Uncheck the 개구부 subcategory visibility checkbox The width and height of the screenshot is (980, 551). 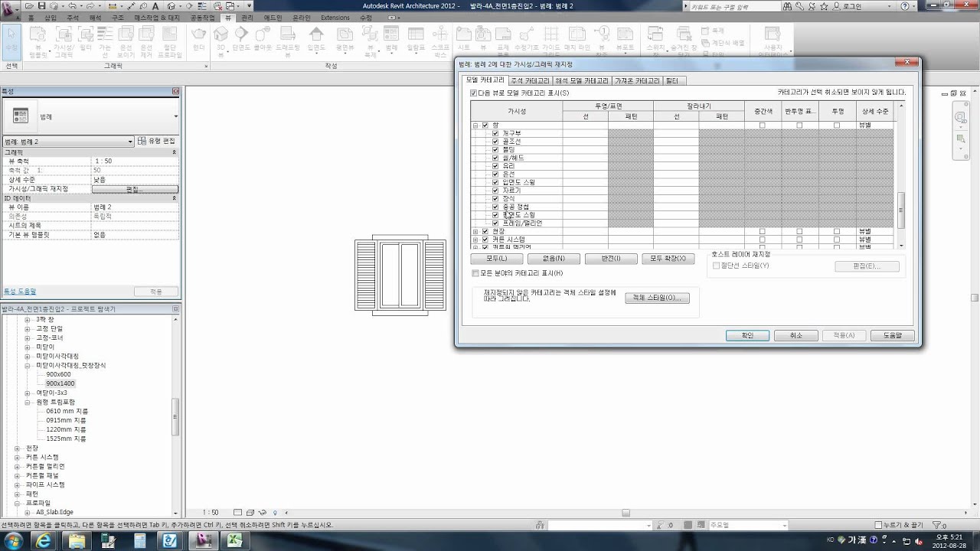pos(495,133)
